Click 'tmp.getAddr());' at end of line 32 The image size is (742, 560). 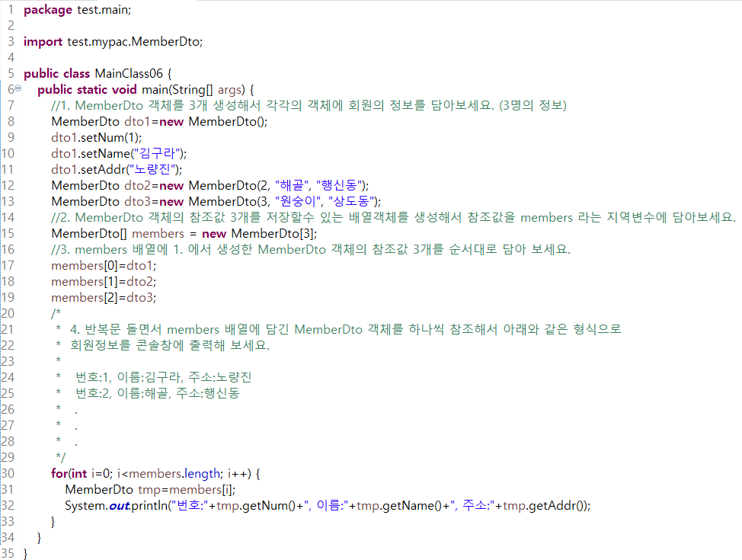point(546,506)
